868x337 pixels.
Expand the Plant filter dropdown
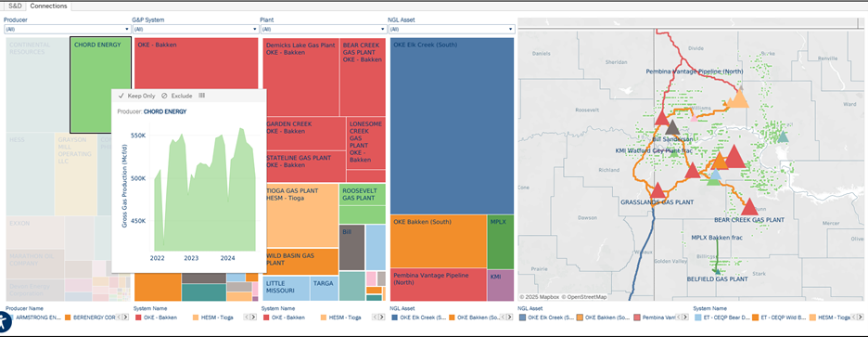[323, 29]
